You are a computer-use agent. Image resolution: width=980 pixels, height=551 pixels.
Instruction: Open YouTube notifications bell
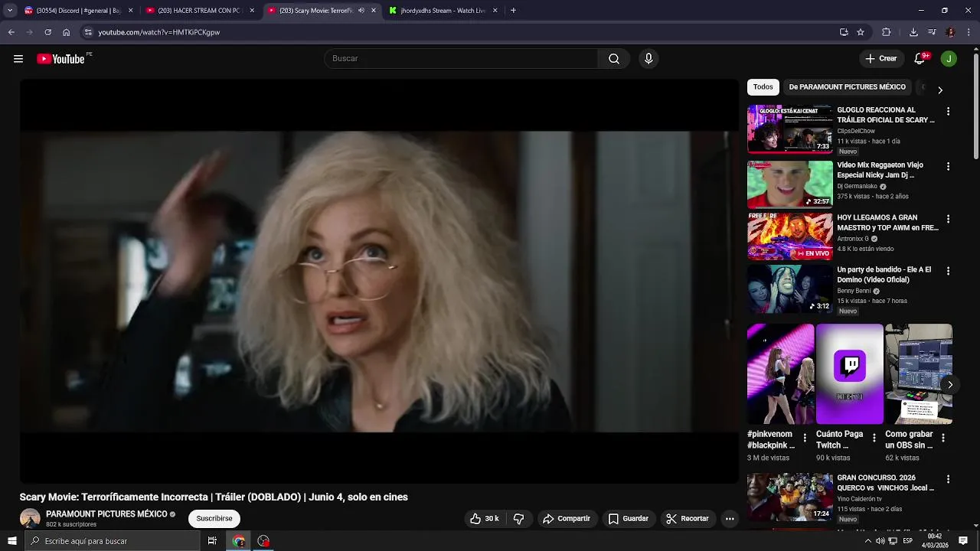[920, 59]
